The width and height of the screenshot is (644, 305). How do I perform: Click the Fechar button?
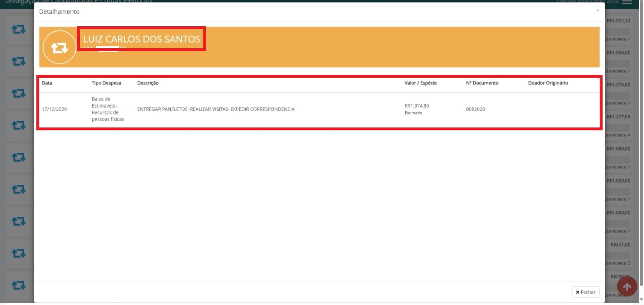[x=586, y=292]
